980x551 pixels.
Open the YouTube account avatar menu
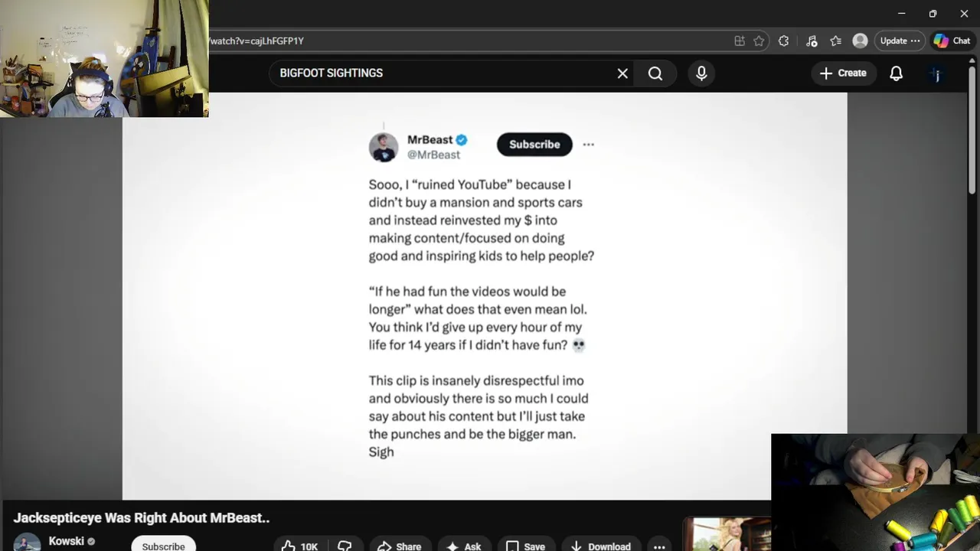pos(936,74)
